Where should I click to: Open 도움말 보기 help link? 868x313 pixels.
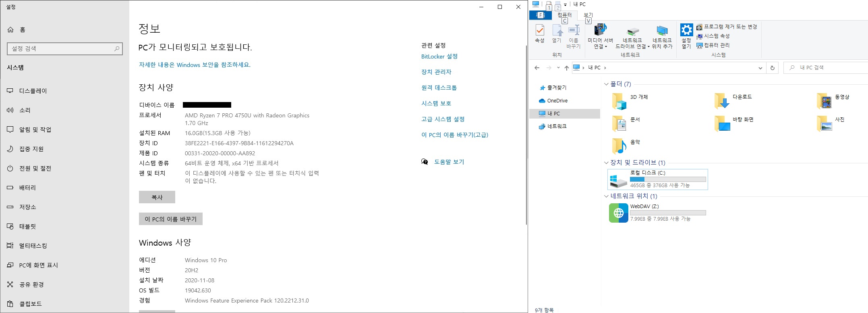click(449, 162)
